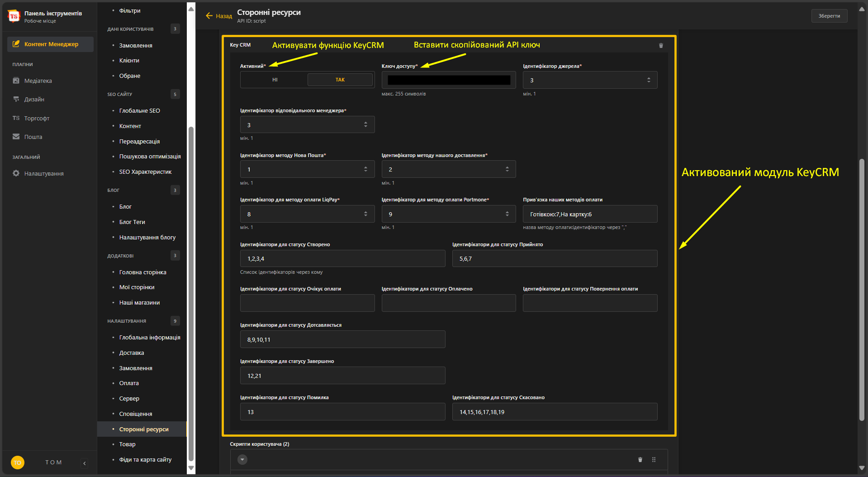Image resolution: width=868 pixels, height=477 pixels.
Task: Click the drag handle on user script row
Action: 654,460
